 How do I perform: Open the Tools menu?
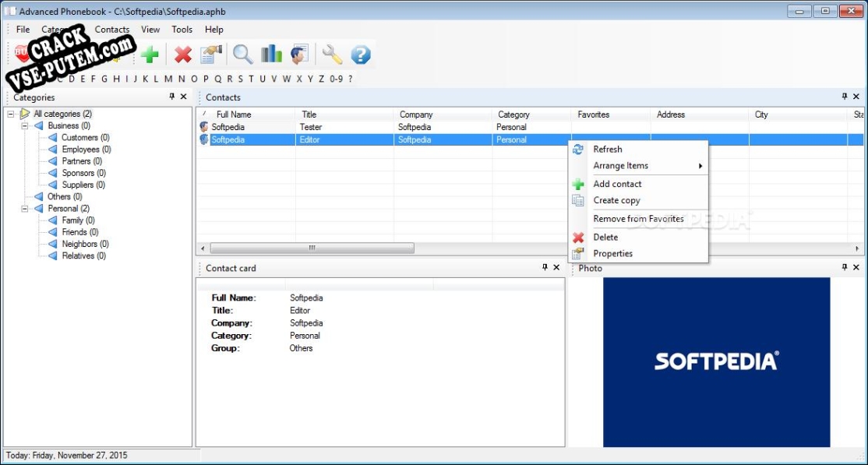[182, 30]
